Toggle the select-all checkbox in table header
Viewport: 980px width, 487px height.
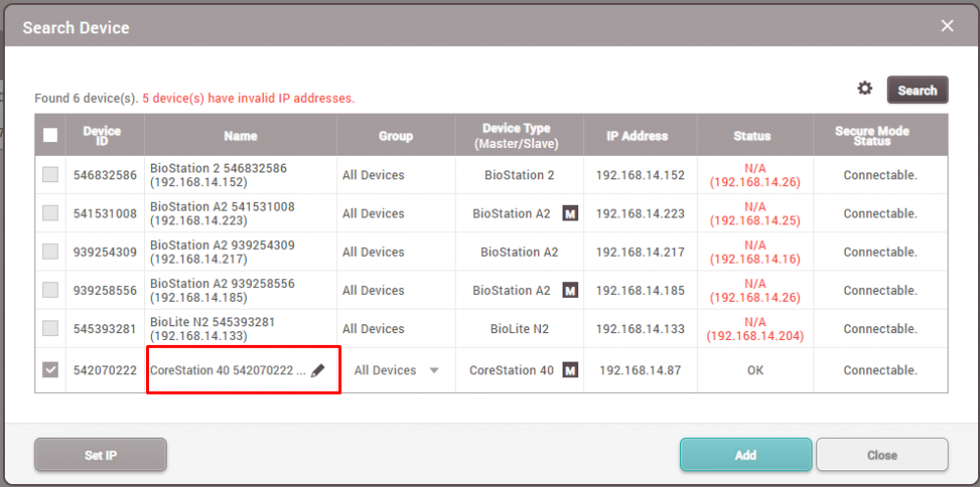click(x=50, y=136)
